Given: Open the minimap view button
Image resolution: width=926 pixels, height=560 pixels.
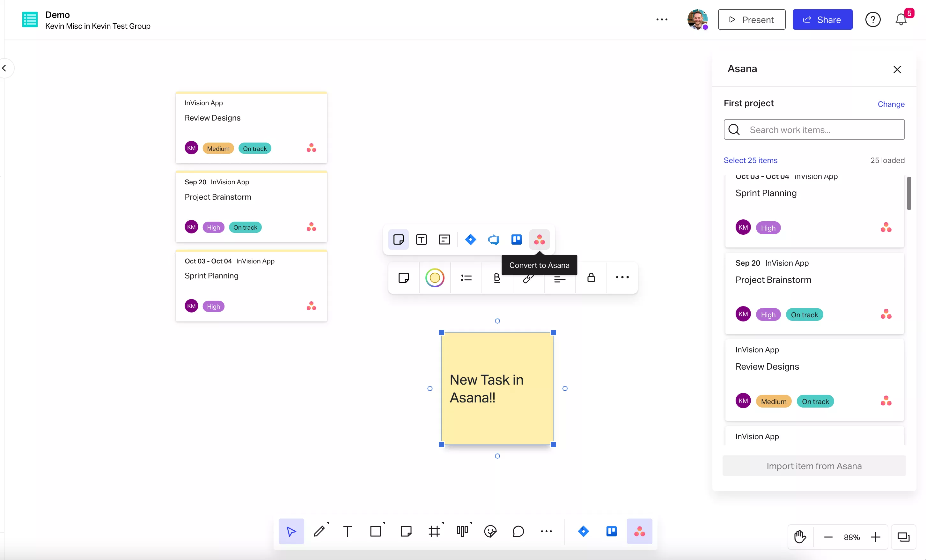Looking at the screenshot, I should tap(903, 537).
